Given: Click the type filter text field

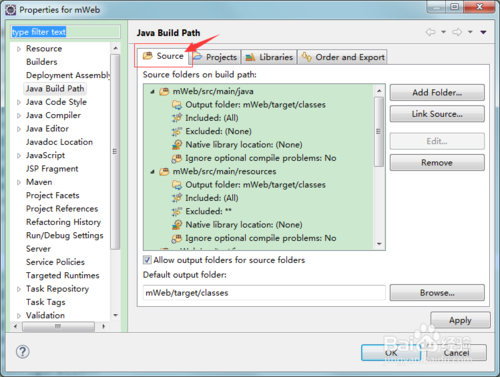Looking at the screenshot, I should tap(65, 32).
